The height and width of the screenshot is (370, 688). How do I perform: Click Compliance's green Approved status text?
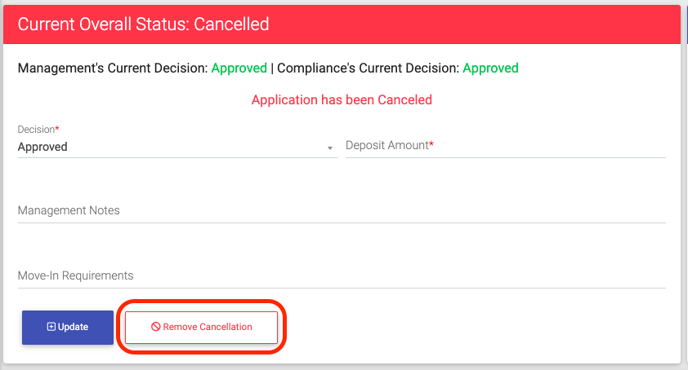tap(491, 68)
